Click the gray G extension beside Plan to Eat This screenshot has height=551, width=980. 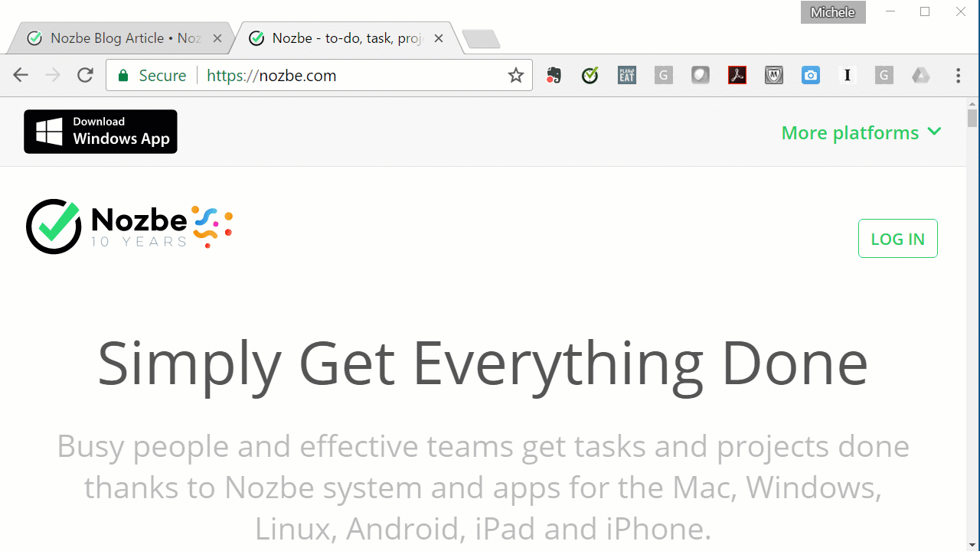[x=664, y=75]
